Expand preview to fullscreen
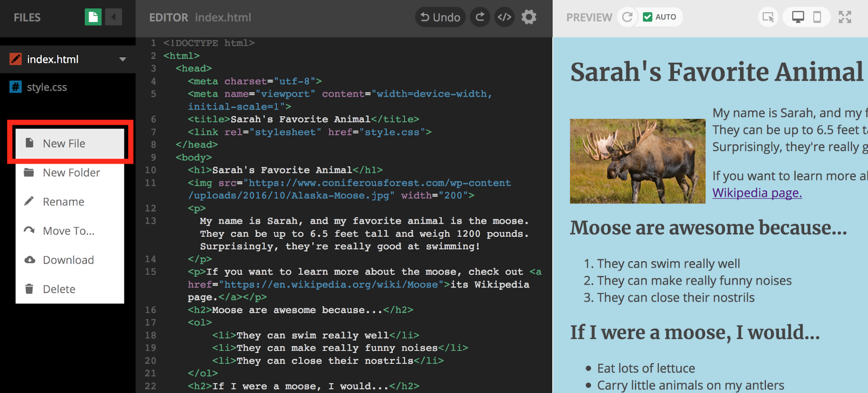Image resolution: width=868 pixels, height=393 pixels. (845, 17)
